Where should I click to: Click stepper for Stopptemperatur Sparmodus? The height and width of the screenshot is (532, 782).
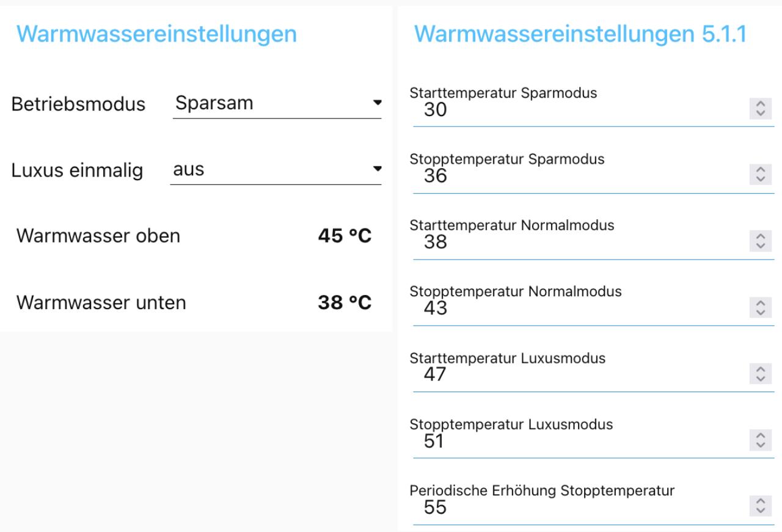pos(760,175)
